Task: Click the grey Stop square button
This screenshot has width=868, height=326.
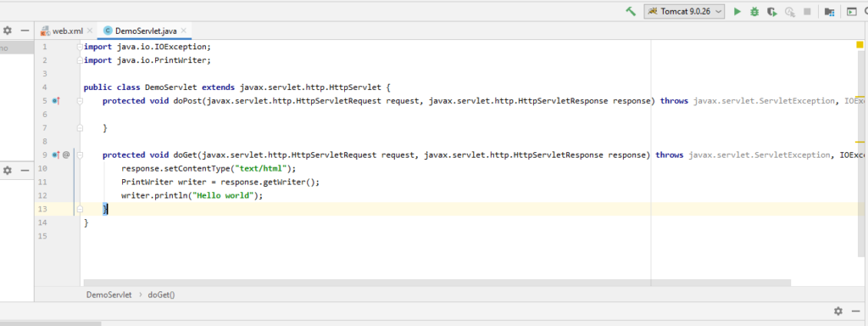Action: (807, 12)
